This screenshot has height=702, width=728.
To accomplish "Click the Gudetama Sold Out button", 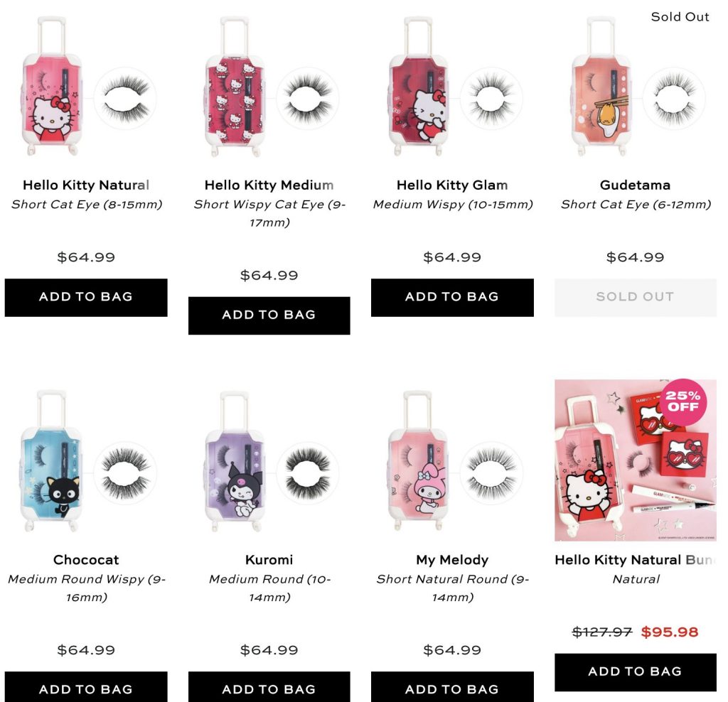I will tap(636, 298).
